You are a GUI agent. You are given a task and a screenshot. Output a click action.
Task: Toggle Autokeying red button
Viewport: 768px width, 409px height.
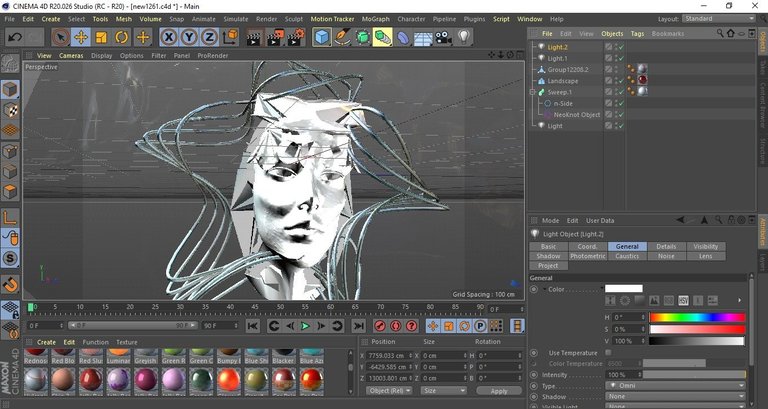point(396,326)
